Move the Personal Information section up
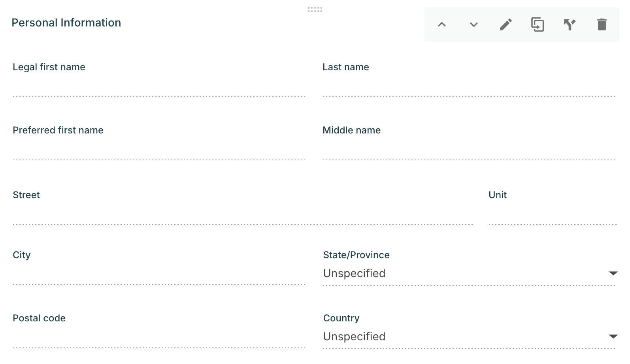This screenshot has width=630, height=364. tap(442, 24)
